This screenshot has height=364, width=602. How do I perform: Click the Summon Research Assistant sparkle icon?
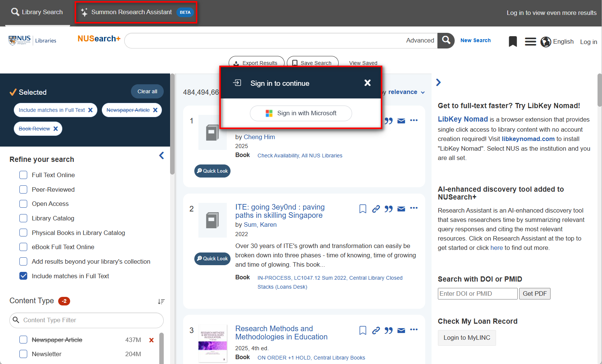[84, 12]
